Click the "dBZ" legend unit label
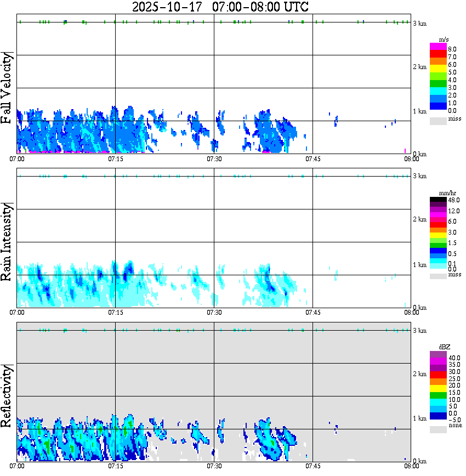 tap(444, 347)
